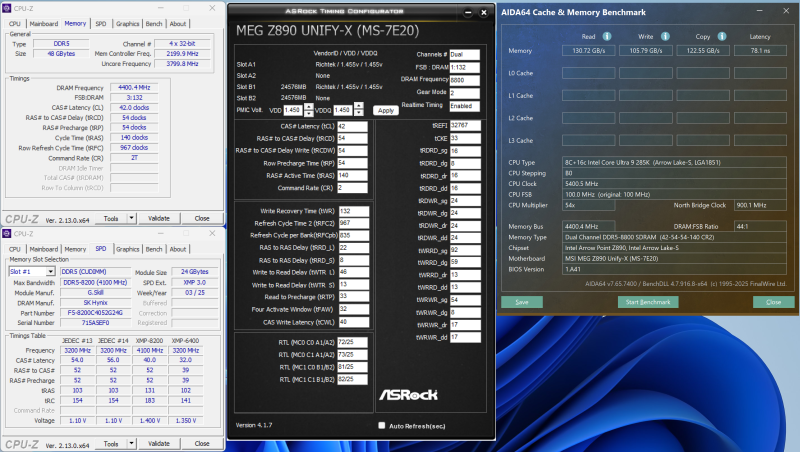Click Row Refresh Cycle Time 967 clocks value
The height and width of the screenshot is (452, 800).
134,147
